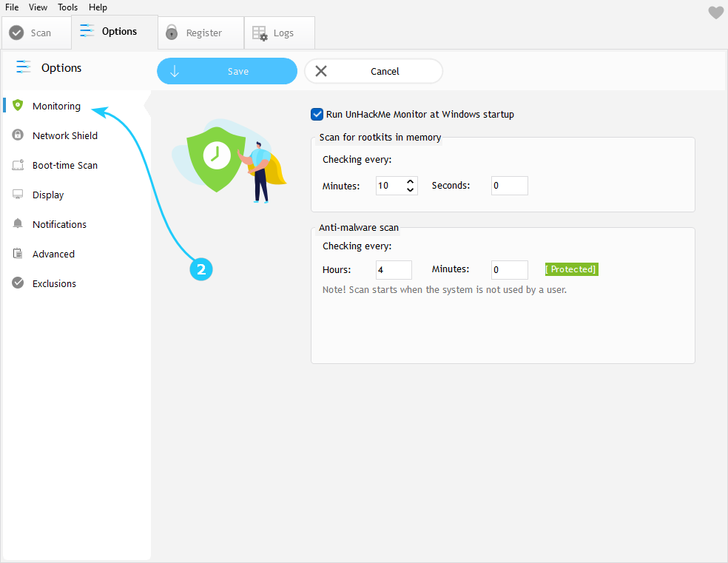Screen dimensions: 728x563
Task: Click the heart icon in top-right corner
Action: tap(715, 13)
